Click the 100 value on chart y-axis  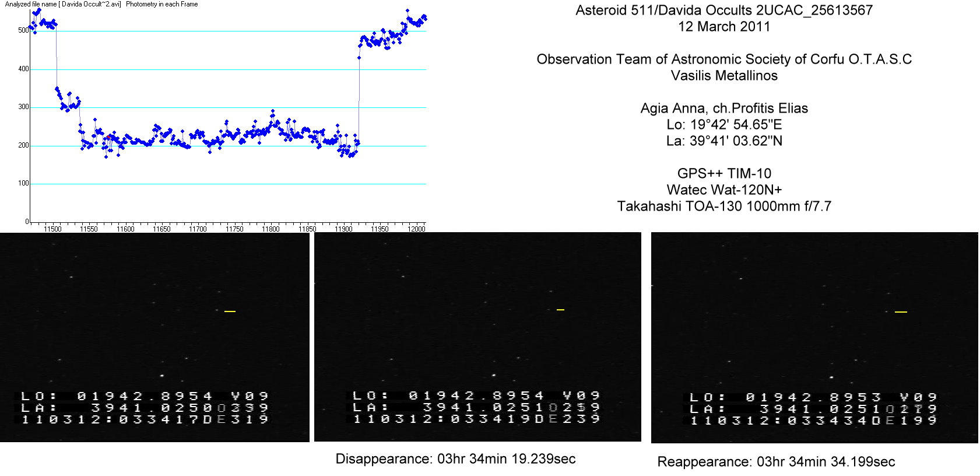tap(23, 183)
